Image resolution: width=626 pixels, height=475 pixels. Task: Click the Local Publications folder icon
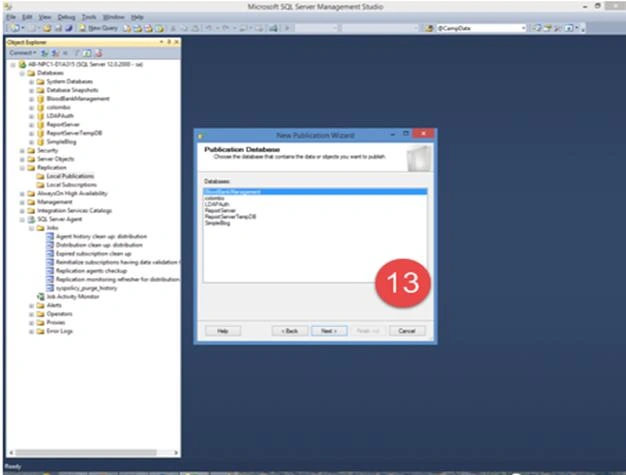click(40, 176)
